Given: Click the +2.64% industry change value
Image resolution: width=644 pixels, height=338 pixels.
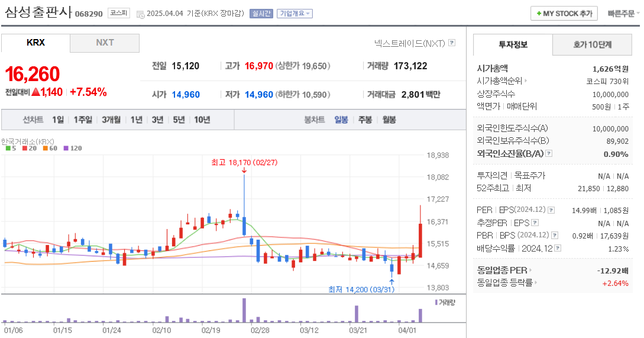Looking at the screenshot, I should pyautogui.click(x=615, y=284).
